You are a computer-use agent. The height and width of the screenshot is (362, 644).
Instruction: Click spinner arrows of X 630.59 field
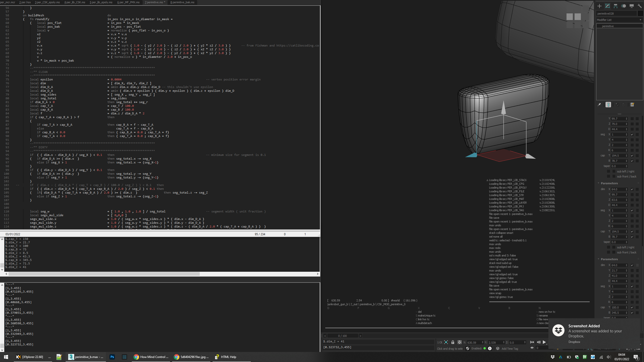tap(482, 342)
